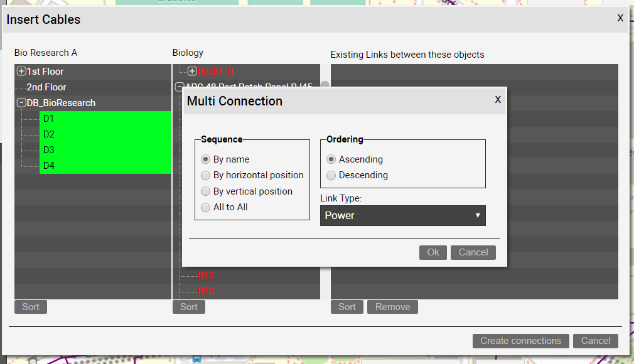Set ordering to Ascending

point(331,159)
